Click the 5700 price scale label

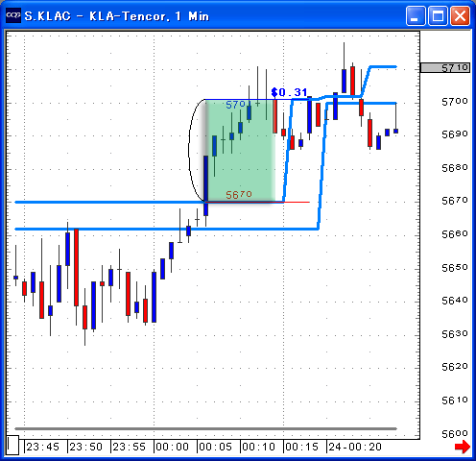(x=455, y=102)
